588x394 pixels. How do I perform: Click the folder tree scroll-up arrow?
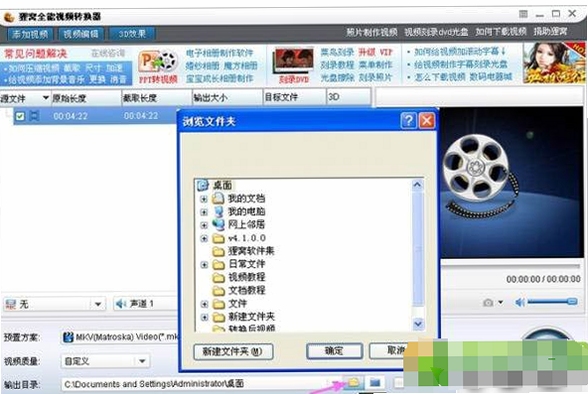[x=417, y=185]
